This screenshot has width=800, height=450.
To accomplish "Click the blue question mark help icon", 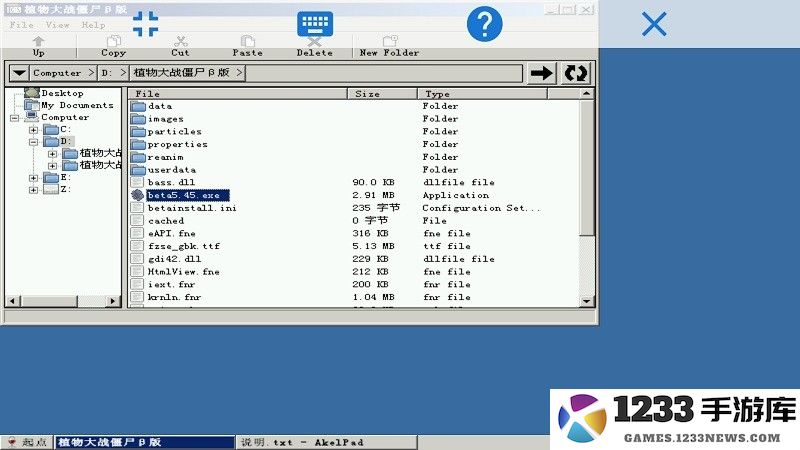I will pyautogui.click(x=484, y=24).
